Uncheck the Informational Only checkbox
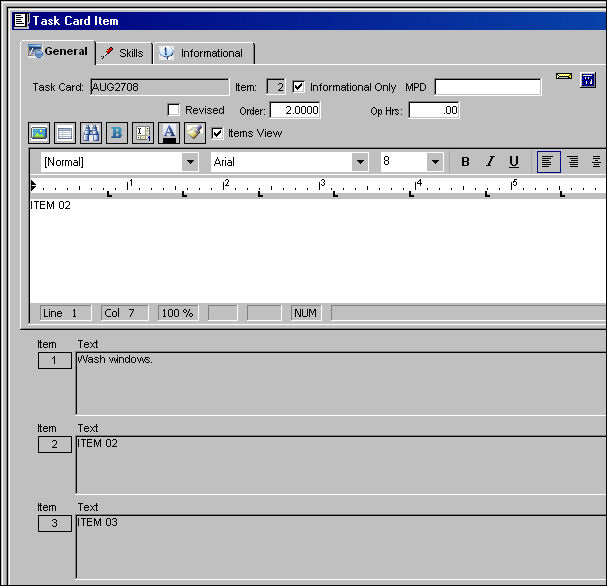 pos(298,87)
